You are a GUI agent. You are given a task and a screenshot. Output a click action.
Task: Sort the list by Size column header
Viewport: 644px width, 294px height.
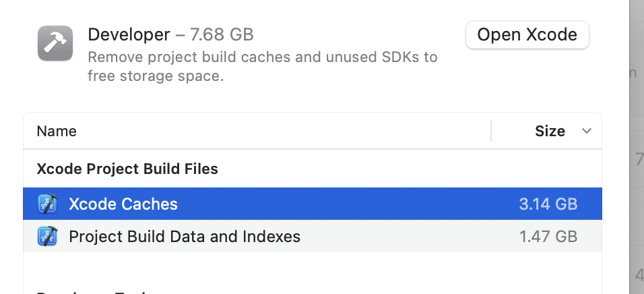[x=550, y=131]
